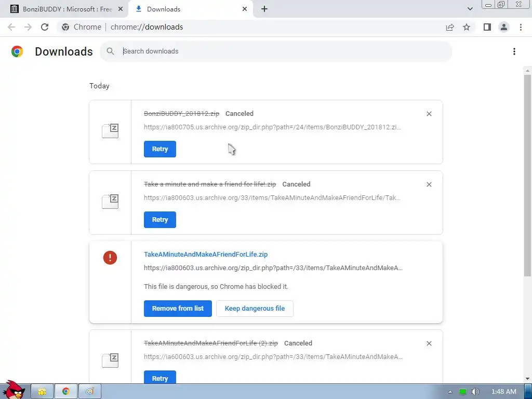The width and height of the screenshot is (532, 399).
Task: Open the side panel icon
Action: pyautogui.click(x=487, y=27)
